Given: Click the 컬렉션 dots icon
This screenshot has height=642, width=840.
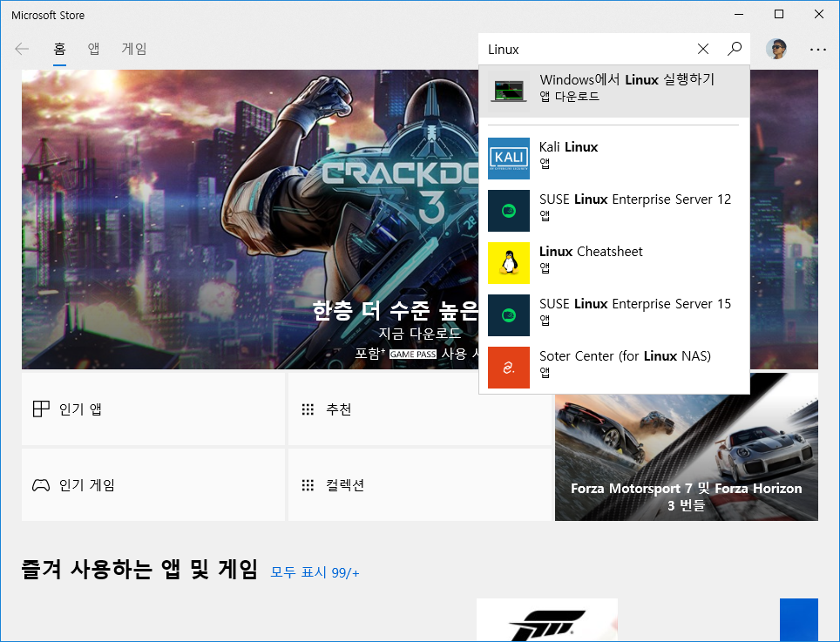Looking at the screenshot, I should click(x=308, y=485).
